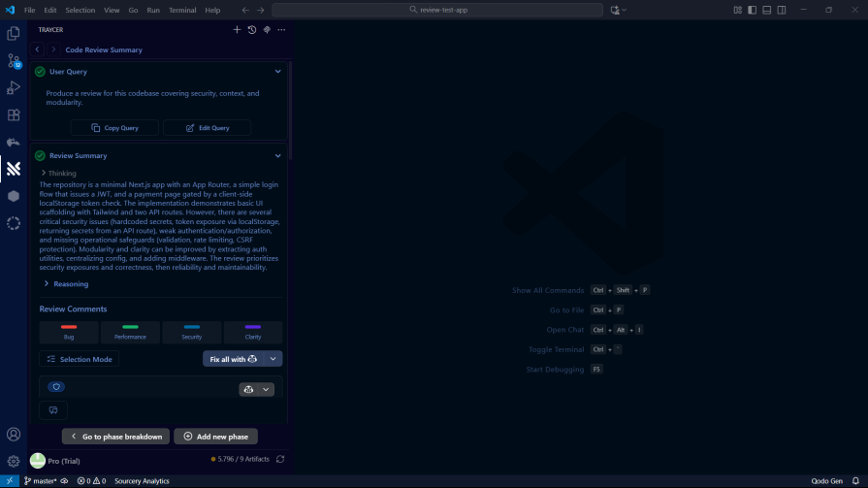Click the refresh artifacts icon
The width and height of the screenshot is (868, 488).
(x=280, y=459)
